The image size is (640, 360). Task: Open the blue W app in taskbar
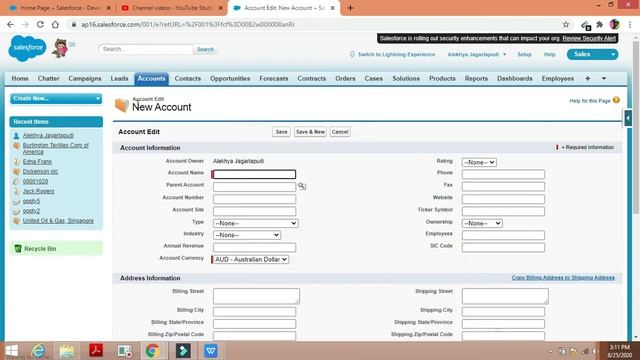click(x=211, y=351)
